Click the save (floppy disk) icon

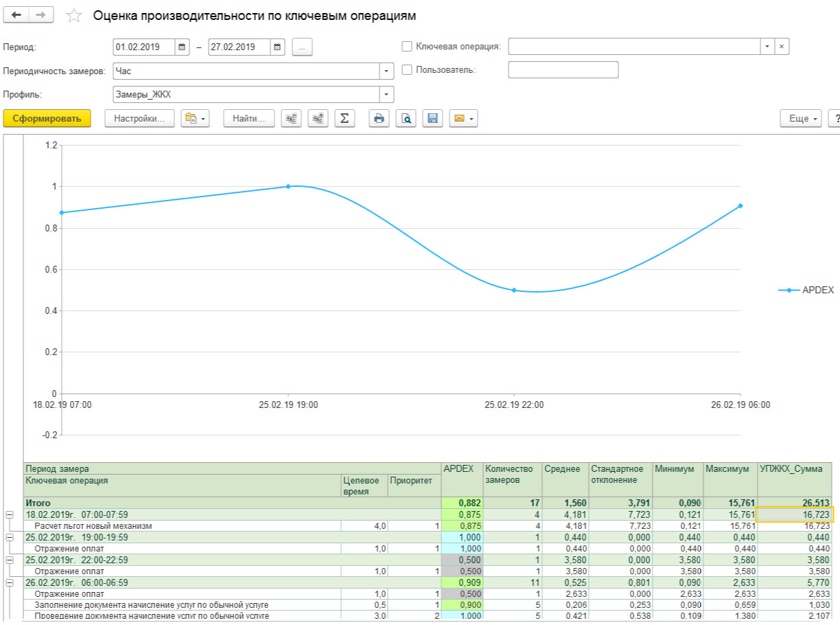pos(432,119)
